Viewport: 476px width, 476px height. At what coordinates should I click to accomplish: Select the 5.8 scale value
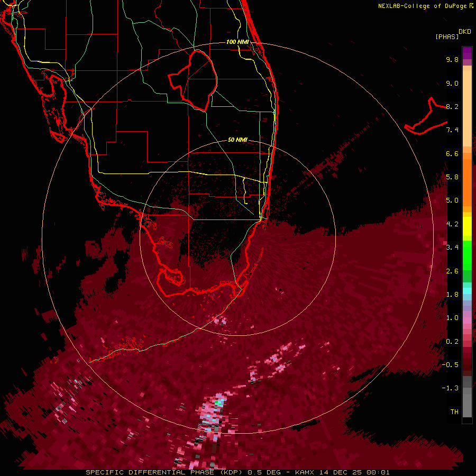(452, 177)
